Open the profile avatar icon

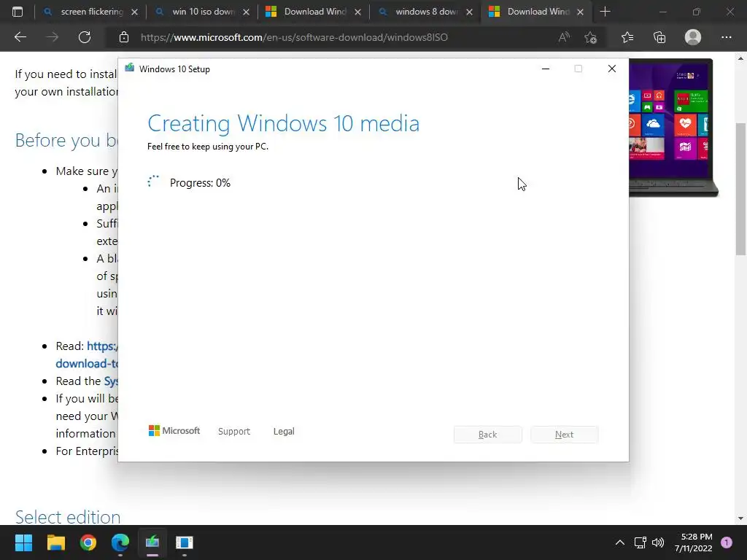pos(693,37)
